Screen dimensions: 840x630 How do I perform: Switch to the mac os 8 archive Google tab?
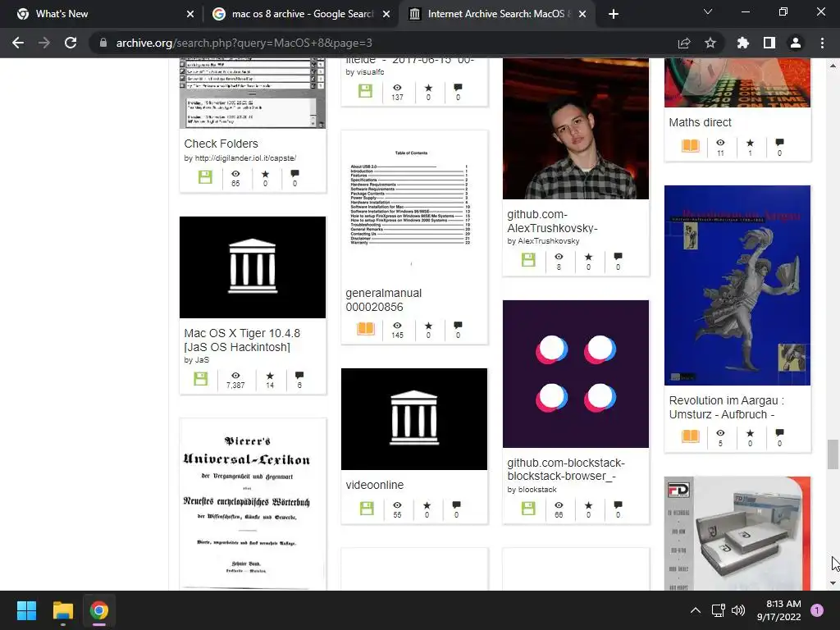[x=303, y=14]
